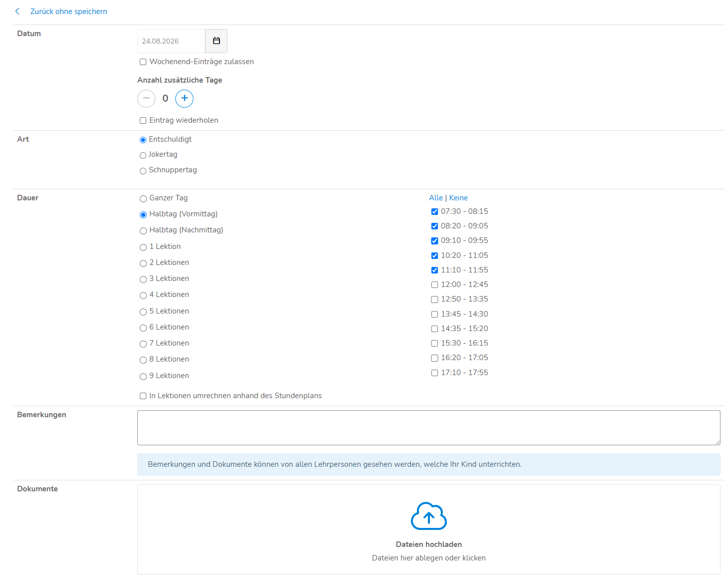Viewport: 728px width, 578px height.
Task: Check the 12:00 - 12:45 lesson
Action: click(x=434, y=285)
